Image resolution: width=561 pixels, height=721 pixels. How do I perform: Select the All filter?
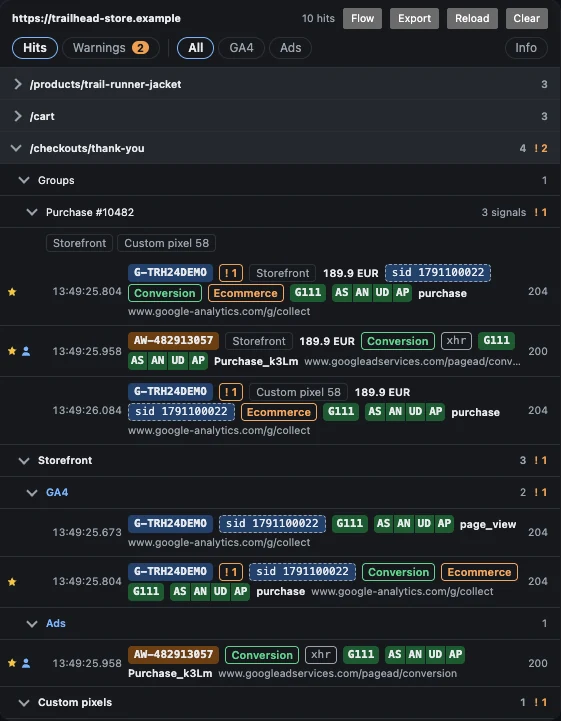pyautogui.click(x=195, y=48)
